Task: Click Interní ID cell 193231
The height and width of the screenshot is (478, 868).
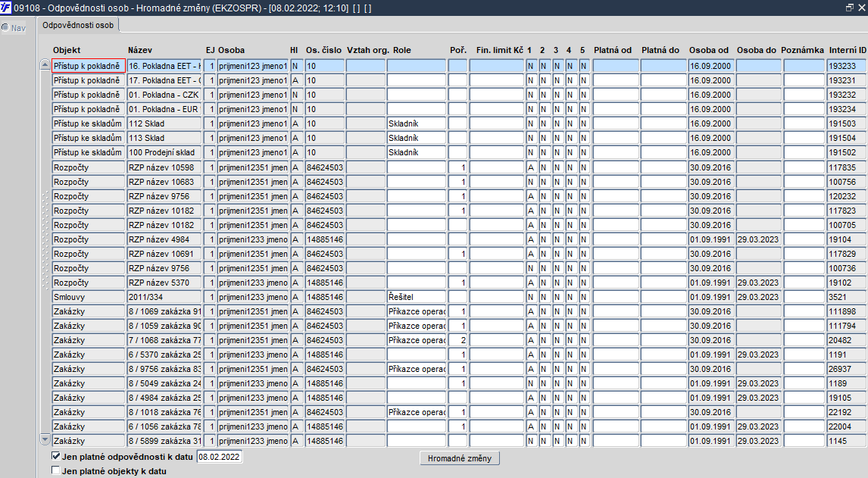Action: coord(847,80)
